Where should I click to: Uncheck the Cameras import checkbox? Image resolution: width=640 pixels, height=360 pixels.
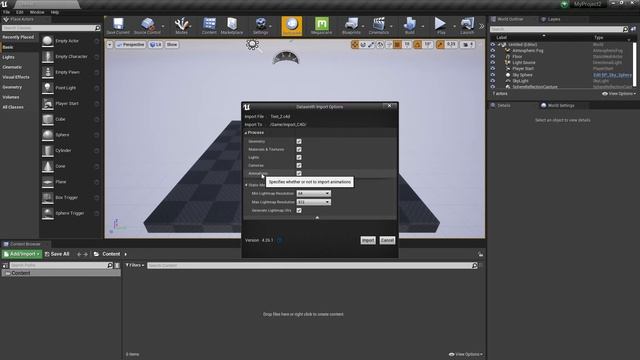[x=299, y=165]
